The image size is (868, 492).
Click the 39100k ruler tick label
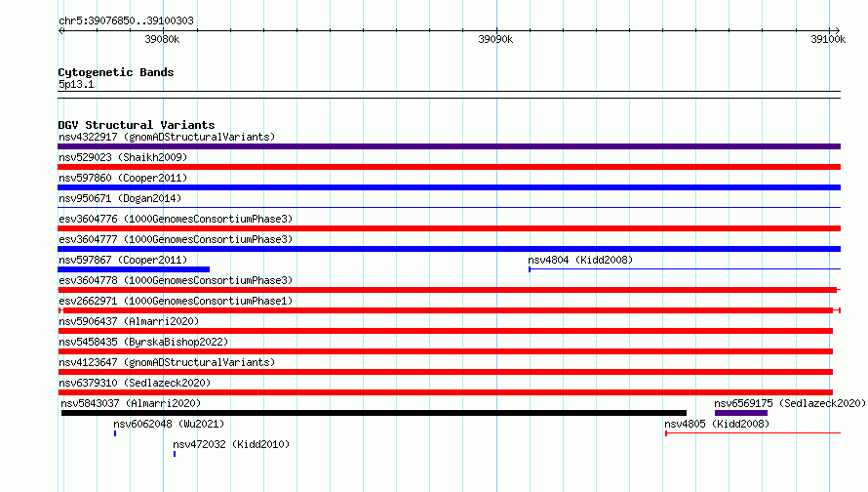point(828,39)
